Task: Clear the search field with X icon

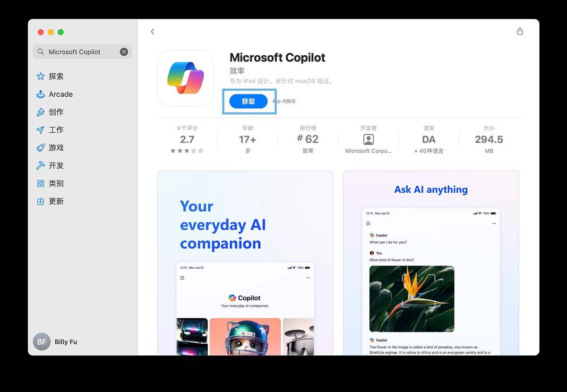Action: [x=124, y=52]
